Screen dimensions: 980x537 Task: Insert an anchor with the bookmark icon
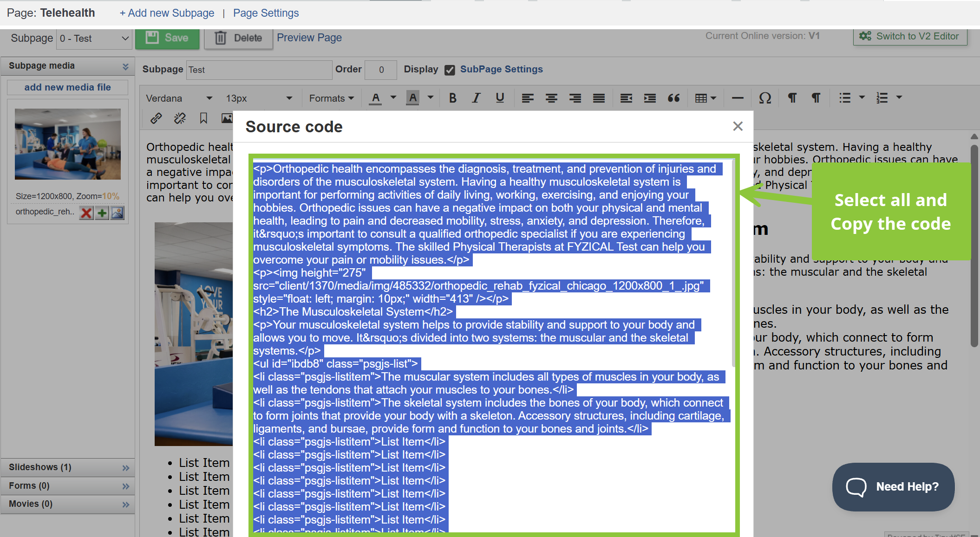pos(203,118)
